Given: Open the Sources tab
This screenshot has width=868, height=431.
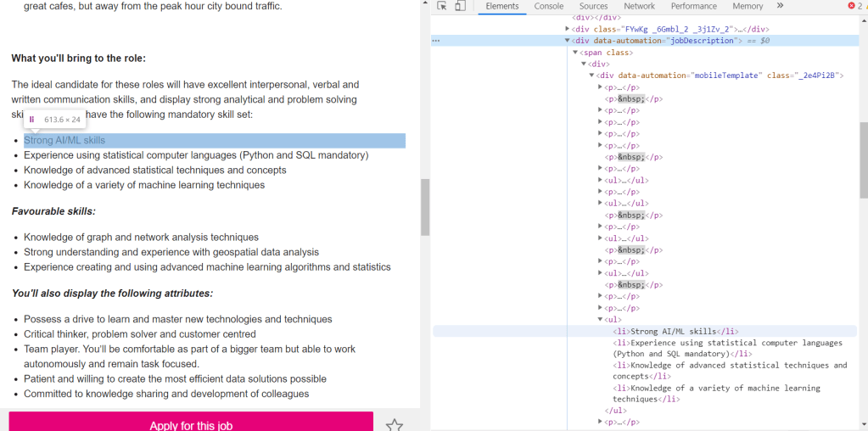Looking at the screenshot, I should point(593,6).
